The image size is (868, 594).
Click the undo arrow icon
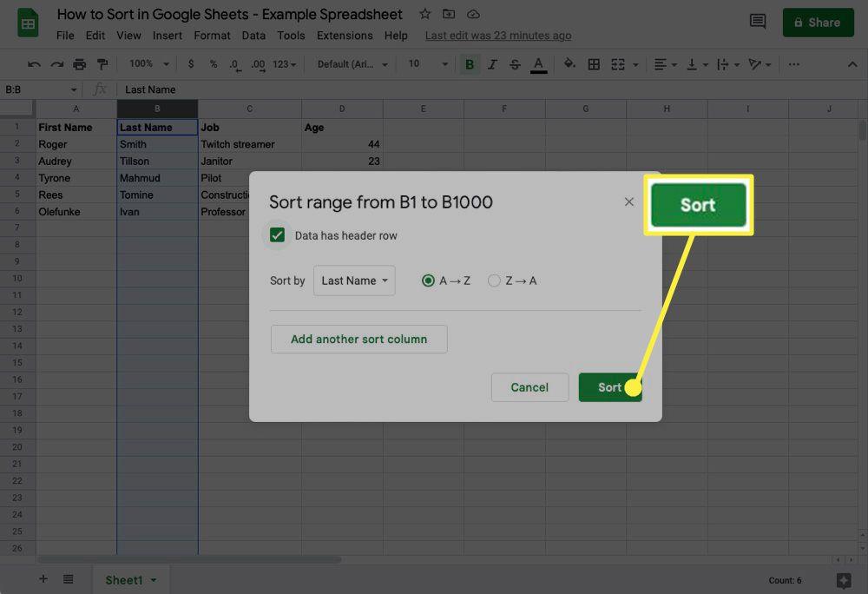(34, 64)
